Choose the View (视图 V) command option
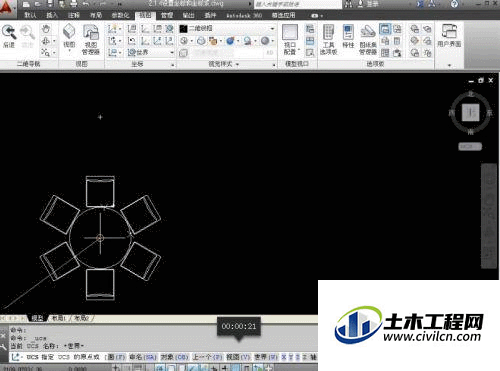This screenshot has width=500, height=371. 238,357
